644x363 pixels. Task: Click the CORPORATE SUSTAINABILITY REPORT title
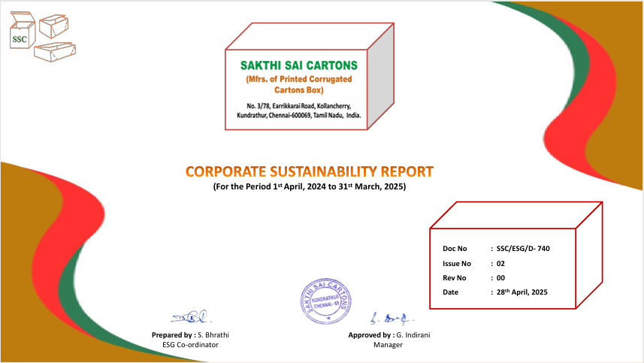pos(309,171)
